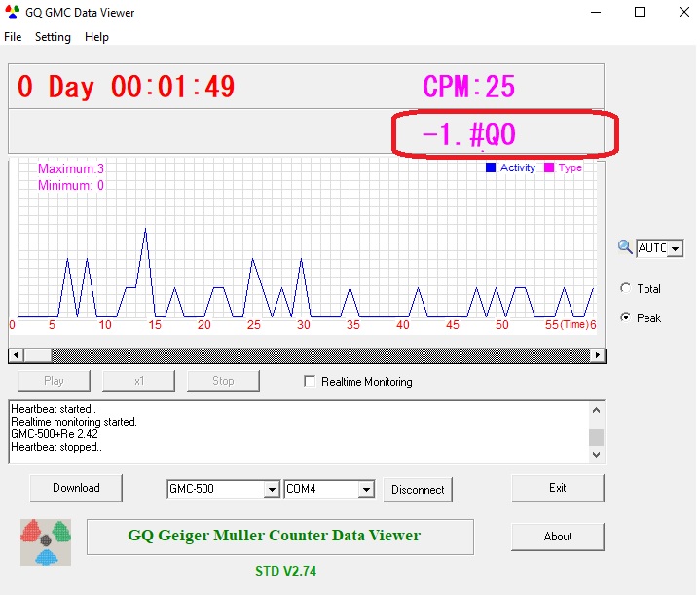Click graph scrollbar left arrow
The image size is (700, 595).
[x=15, y=355]
